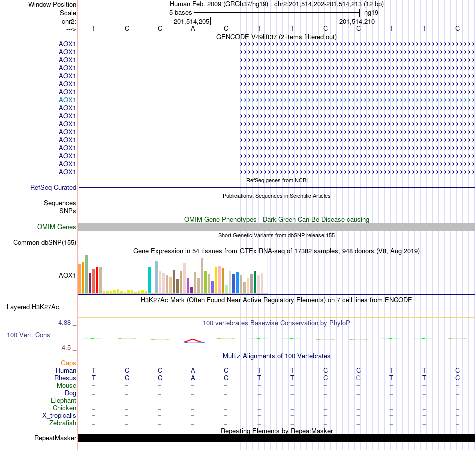Select the Human species label
The width and height of the screenshot is (476, 450).
(x=66, y=370)
